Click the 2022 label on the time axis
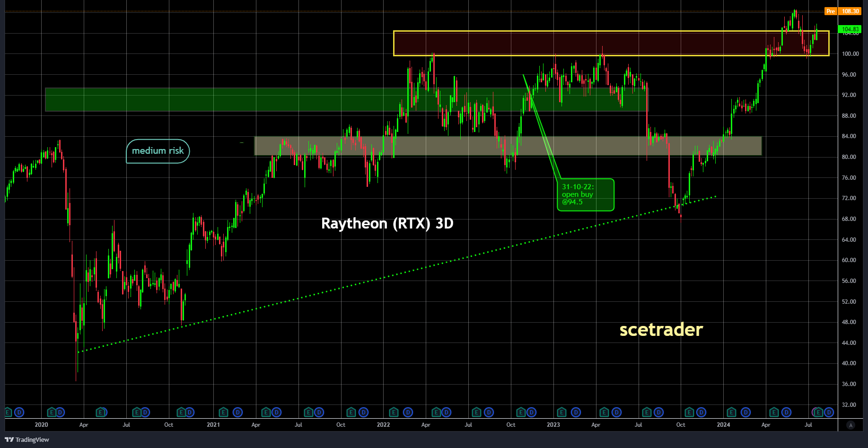The width and height of the screenshot is (868, 448). (384, 425)
